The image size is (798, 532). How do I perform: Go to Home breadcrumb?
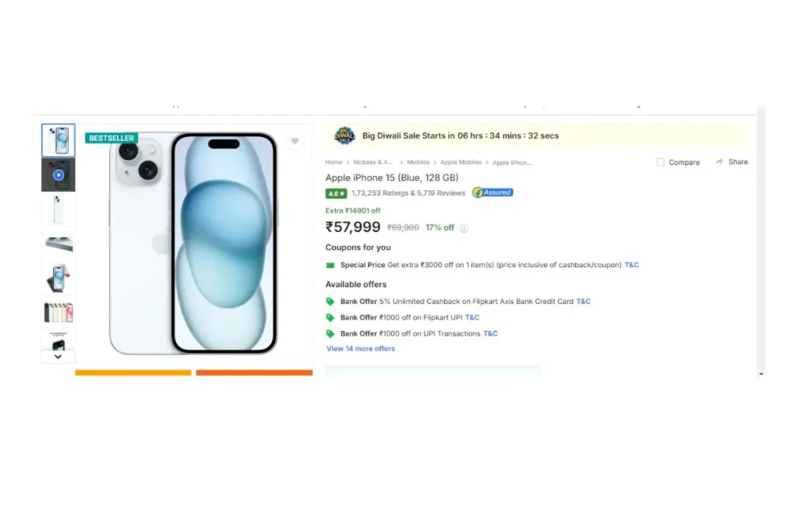click(x=334, y=162)
